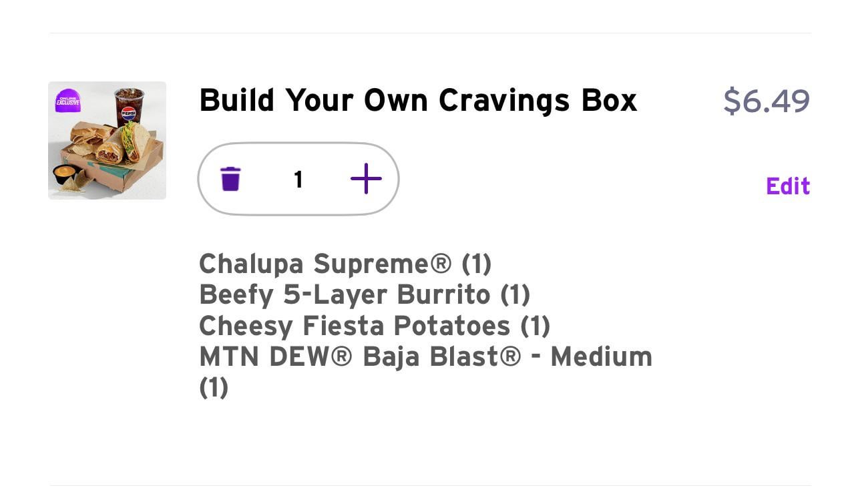Click the quantity number 1
This screenshot has height=504, width=846.
pos(298,179)
